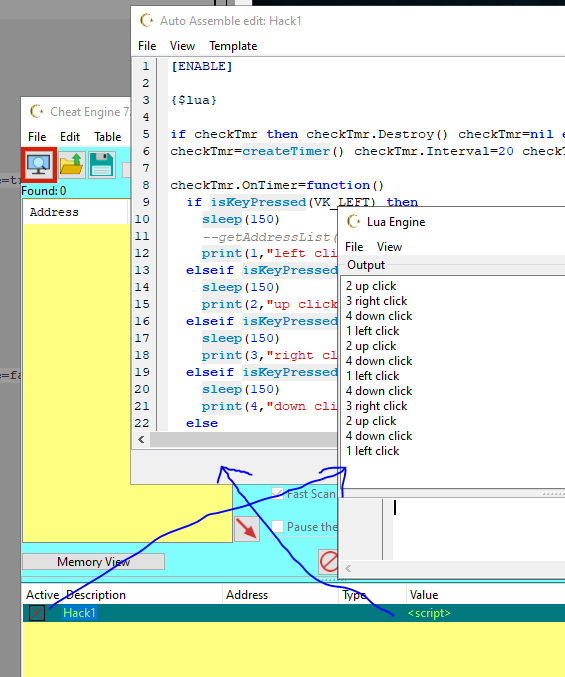Open the View menu in Lua Engine
The width and height of the screenshot is (565, 677).
389,247
